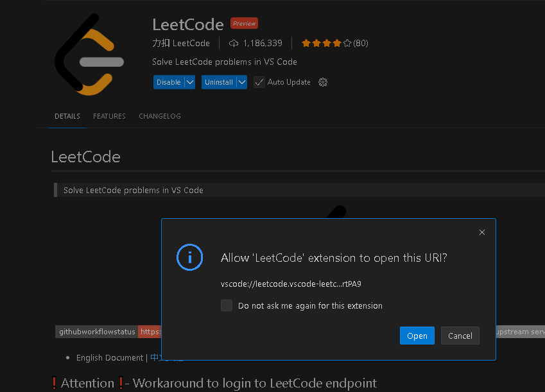Open the extension settings gear icon
The image size is (545, 392).
(323, 82)
